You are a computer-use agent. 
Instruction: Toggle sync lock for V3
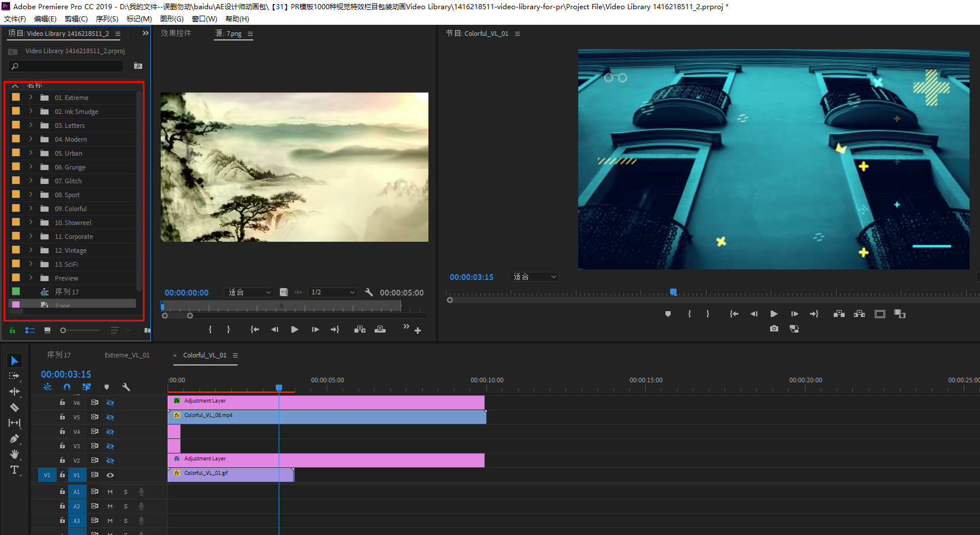click(94, 446)
